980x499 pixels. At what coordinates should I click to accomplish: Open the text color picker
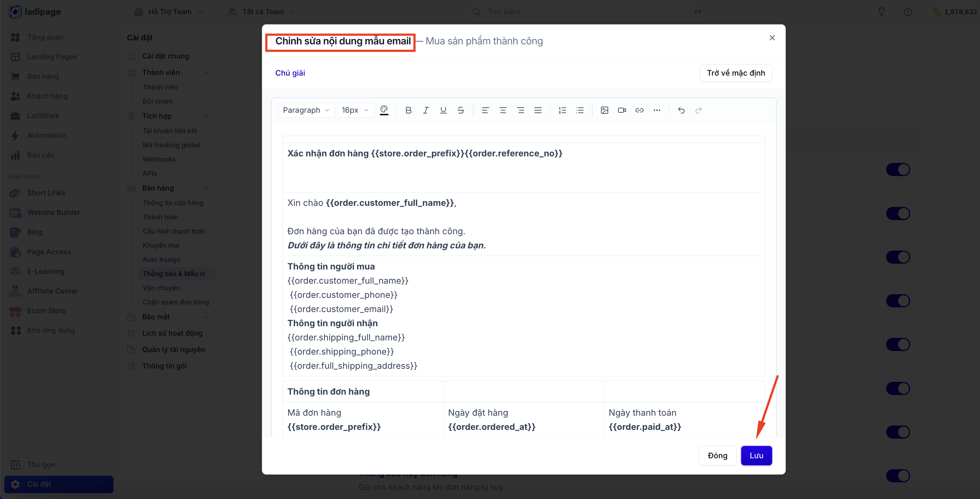pyautogui.click(x=384, y=110)
